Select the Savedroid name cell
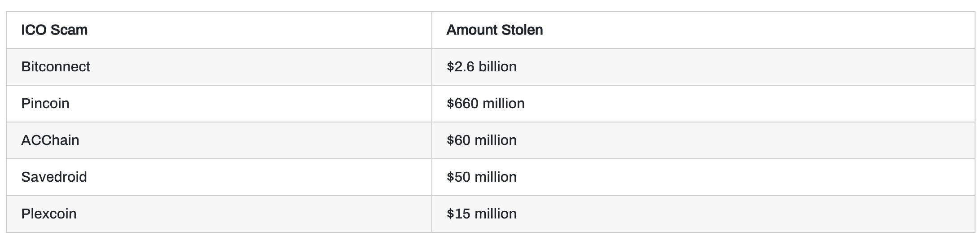980x240 pixels. tap(54, 177)
